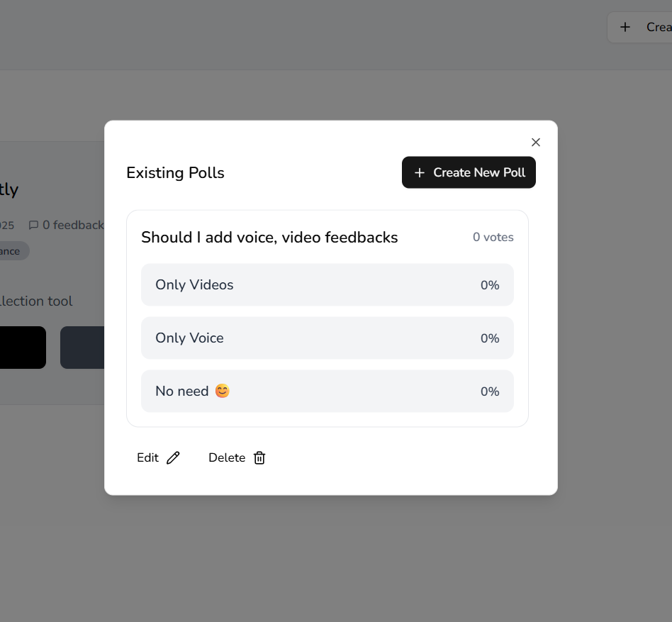This screenshot has width=672, height=622.
Task: Select the Only Videos poll option
Action: click(327, 285)
